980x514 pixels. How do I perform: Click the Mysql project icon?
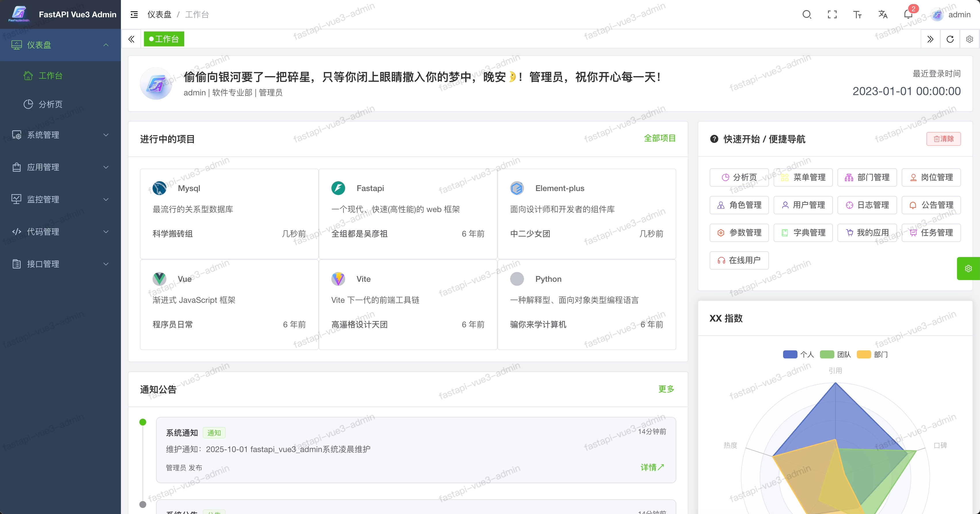(x=159, y=188)
